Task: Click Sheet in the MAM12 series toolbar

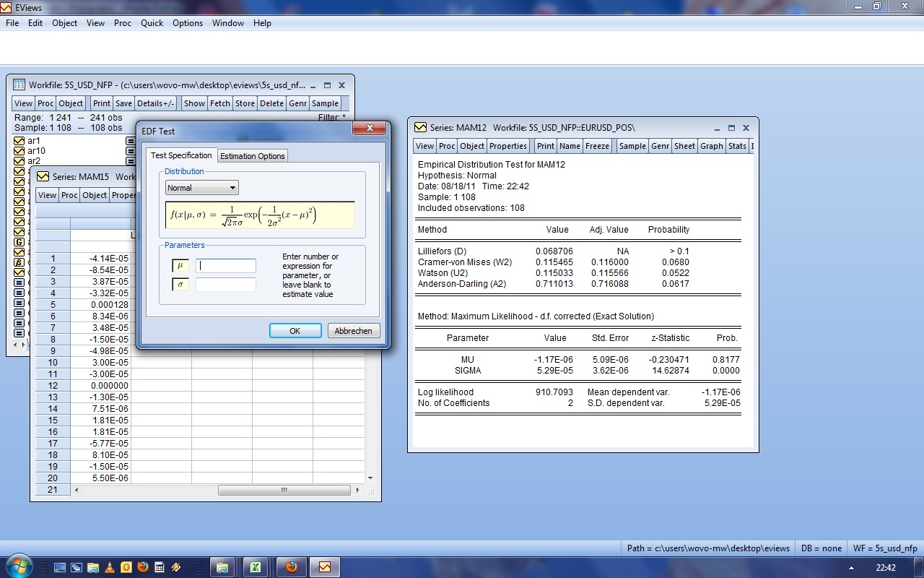Action: click(685, 146)
